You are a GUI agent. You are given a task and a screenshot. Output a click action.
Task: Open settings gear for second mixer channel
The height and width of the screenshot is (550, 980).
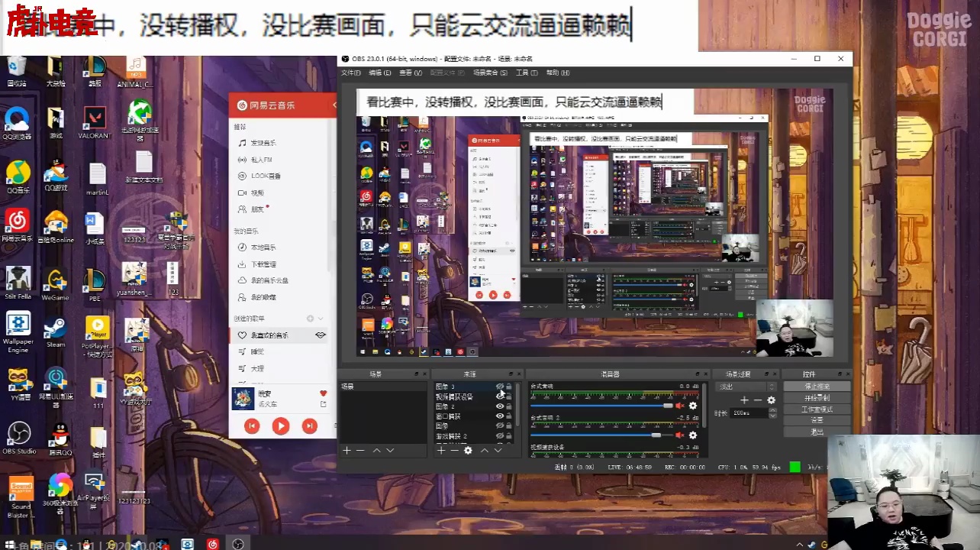pyautogui.click(x=693, y=435)
